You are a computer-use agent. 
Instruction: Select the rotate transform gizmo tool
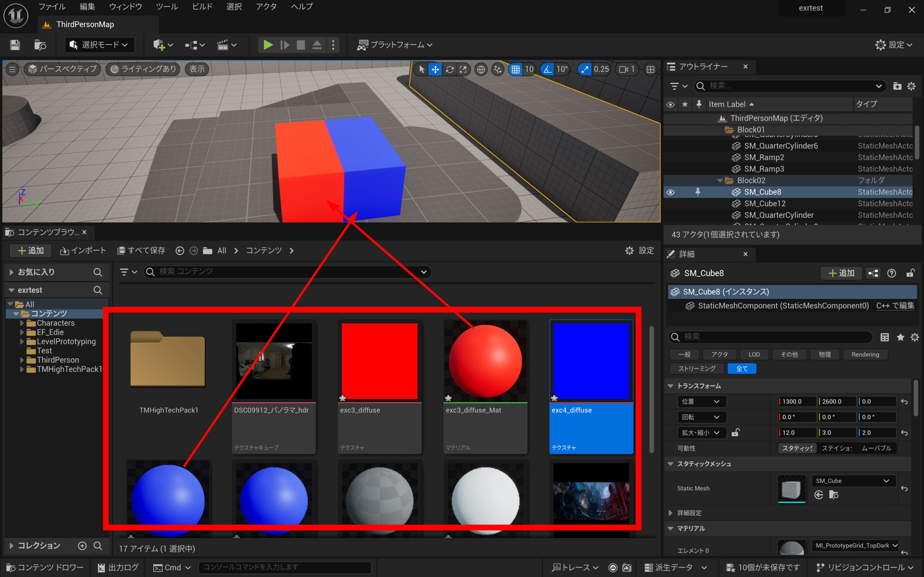[x=449, y=69]
